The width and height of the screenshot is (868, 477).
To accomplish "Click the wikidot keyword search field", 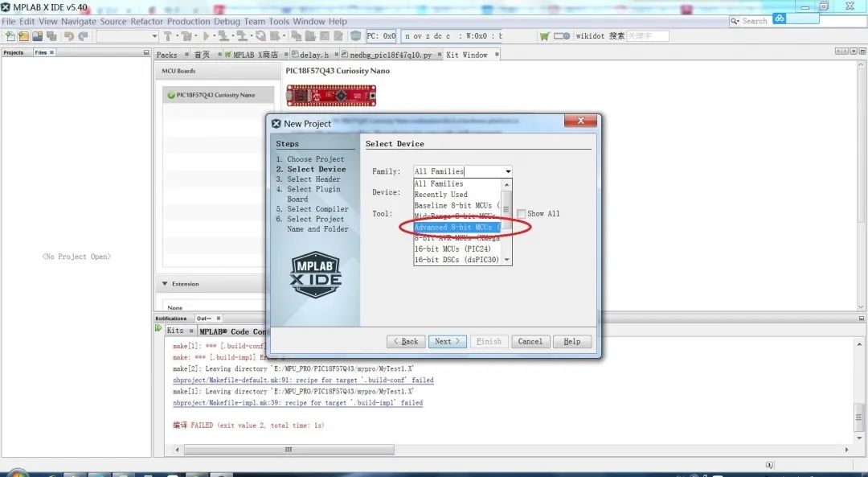I will pos(647,36).
